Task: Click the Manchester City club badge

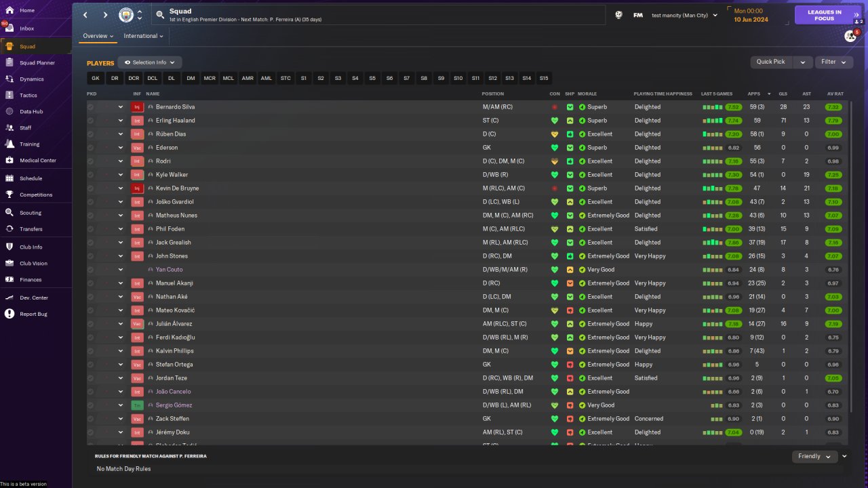Action: pos(126,15)
